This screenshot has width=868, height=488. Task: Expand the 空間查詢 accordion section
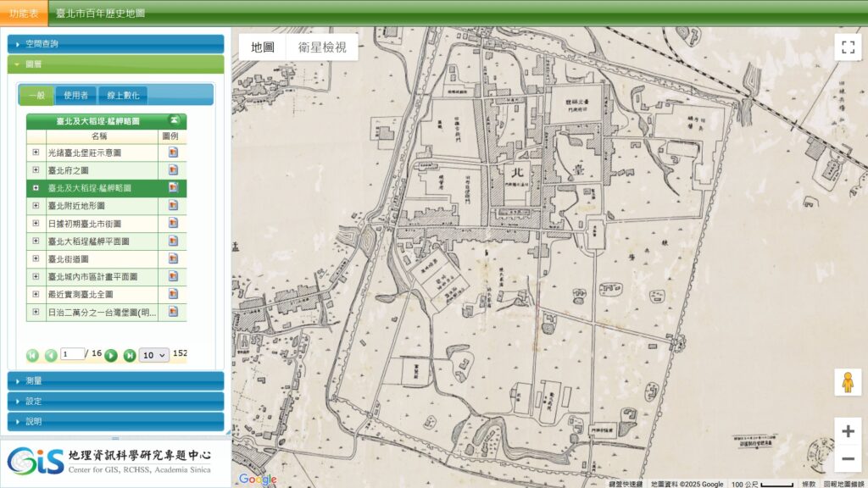point(115,44)
